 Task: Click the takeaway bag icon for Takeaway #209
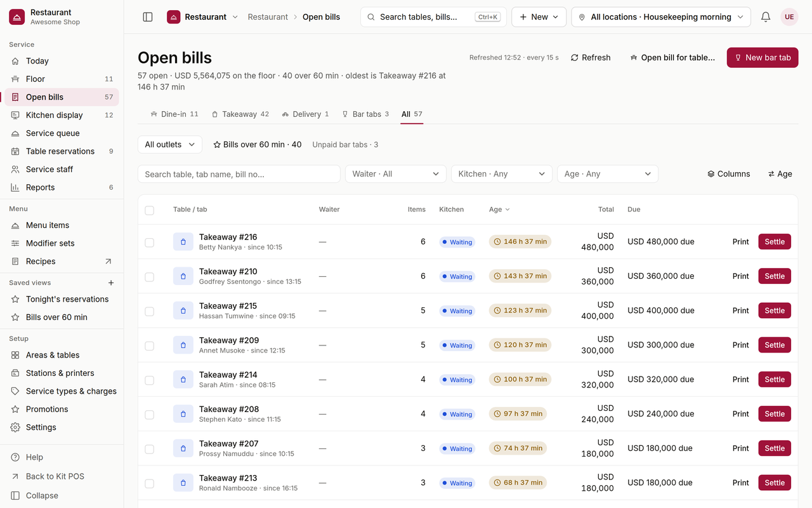click(183, 345)
